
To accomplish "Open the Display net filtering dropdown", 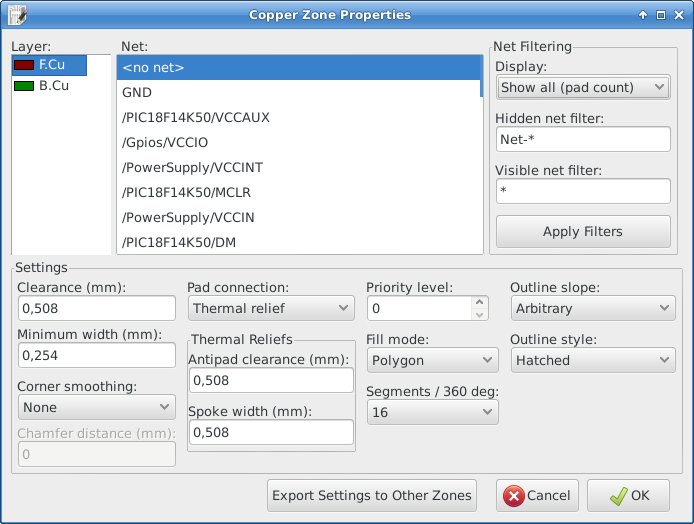I will (582, 87).
